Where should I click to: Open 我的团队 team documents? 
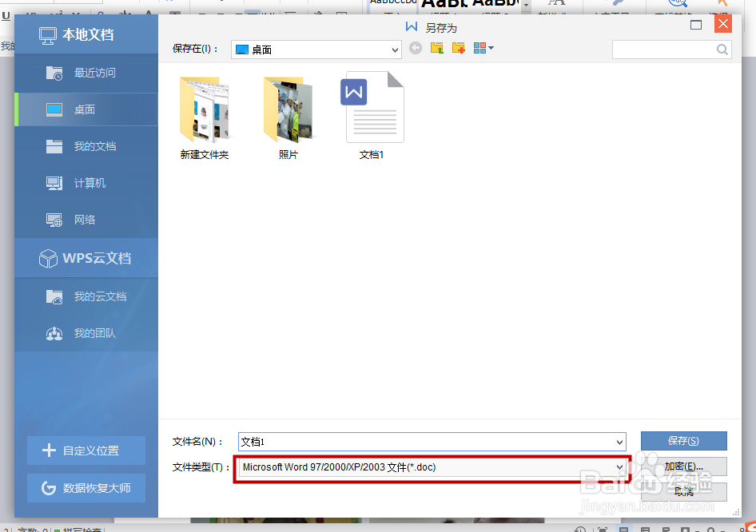tap(86, 333)
